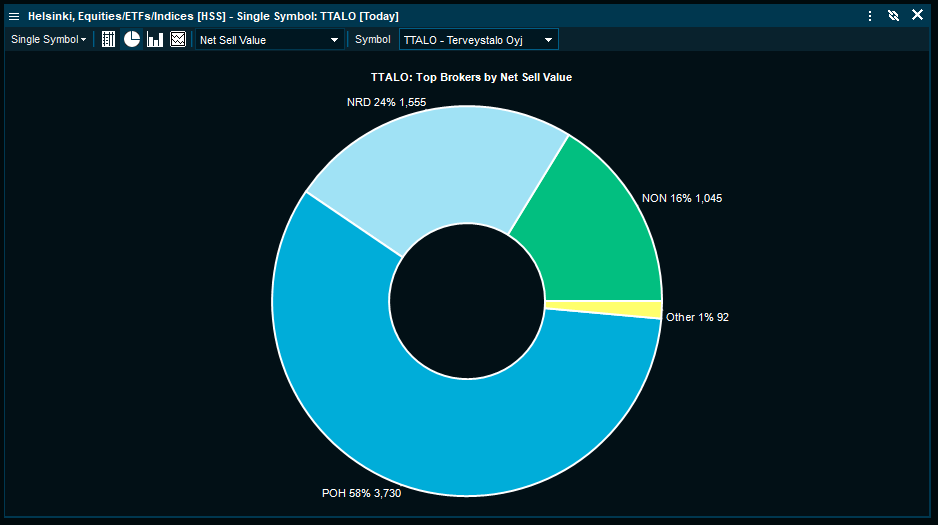The width and height of the screenshot is (938, 525).
Task: Click the Other 1% 92 label
Action: (x=697, y=317)
